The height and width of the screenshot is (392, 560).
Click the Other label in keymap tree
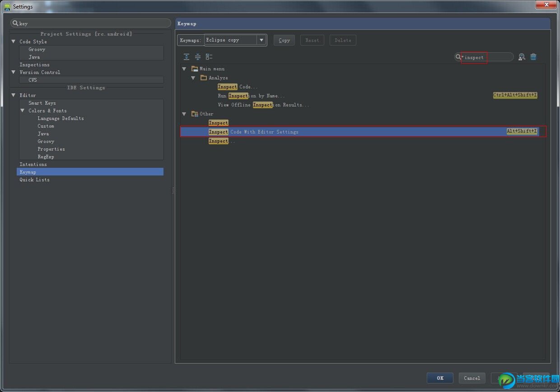pos(206,114)
